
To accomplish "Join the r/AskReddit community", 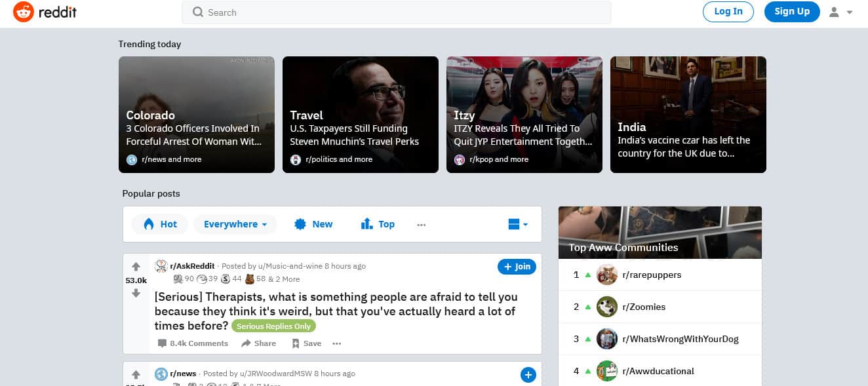I will tap(517, 267).
